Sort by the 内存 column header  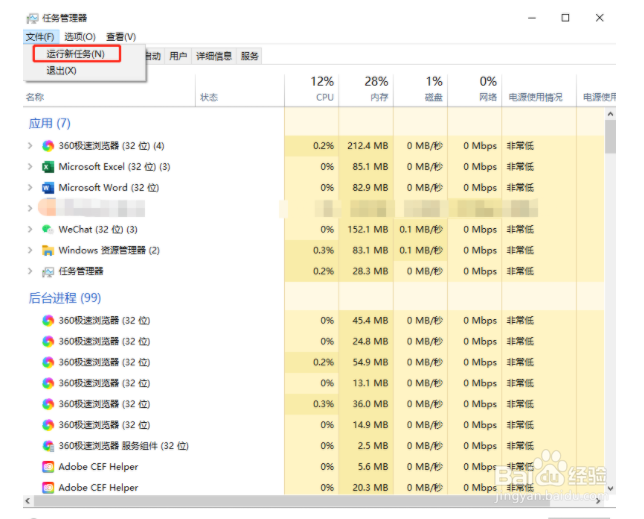pyautogui.click(x=366, y=90)
